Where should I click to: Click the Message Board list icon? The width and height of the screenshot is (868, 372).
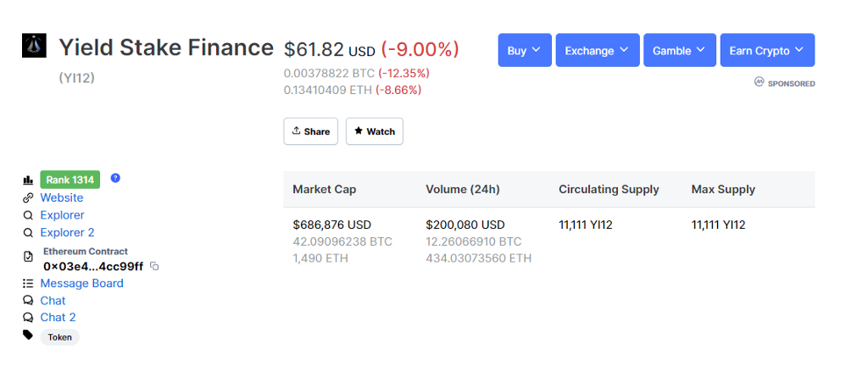click(28, 284)
